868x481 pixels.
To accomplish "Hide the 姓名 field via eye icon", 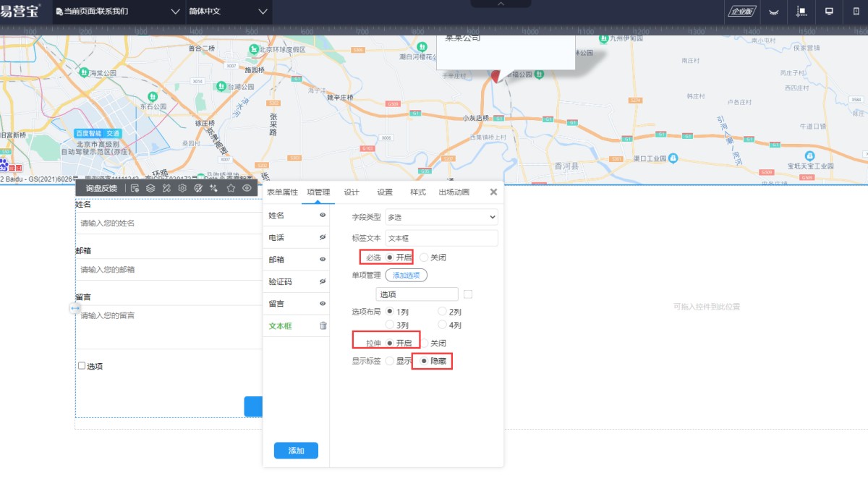I will tap(323, 216).
